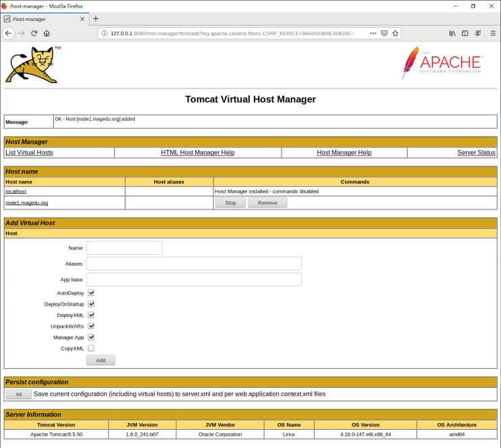Open the localhost host link
501x448 pixels.
pos(16,191)
